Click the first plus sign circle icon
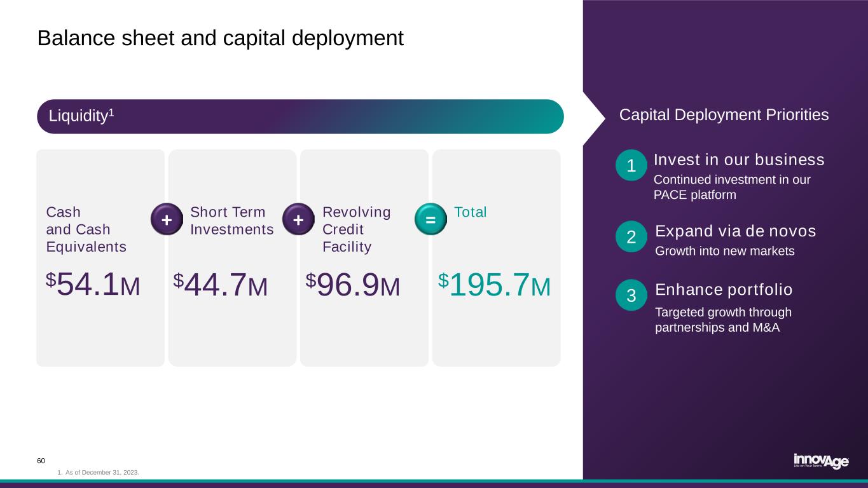Viewport: 868px width, 488px height. click(x=167, y=219)
